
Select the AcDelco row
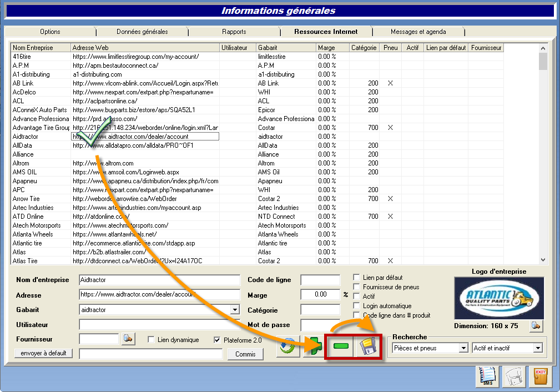[257, 92]
